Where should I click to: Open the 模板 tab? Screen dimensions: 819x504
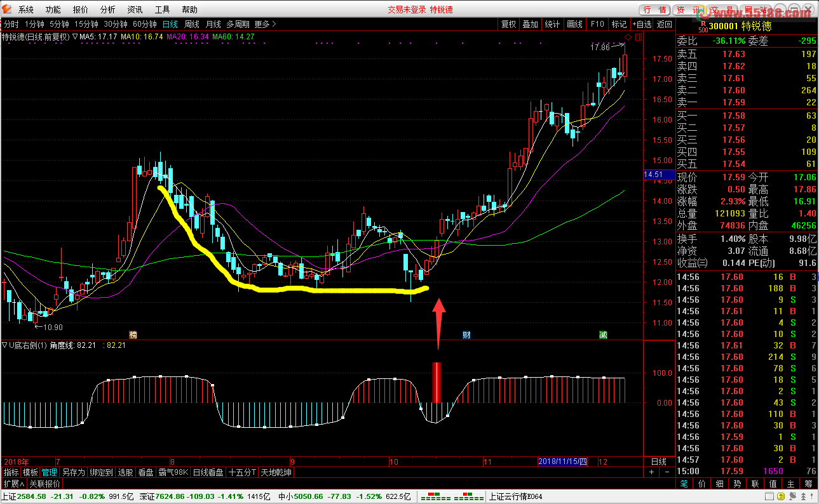[x=30, y=472]
